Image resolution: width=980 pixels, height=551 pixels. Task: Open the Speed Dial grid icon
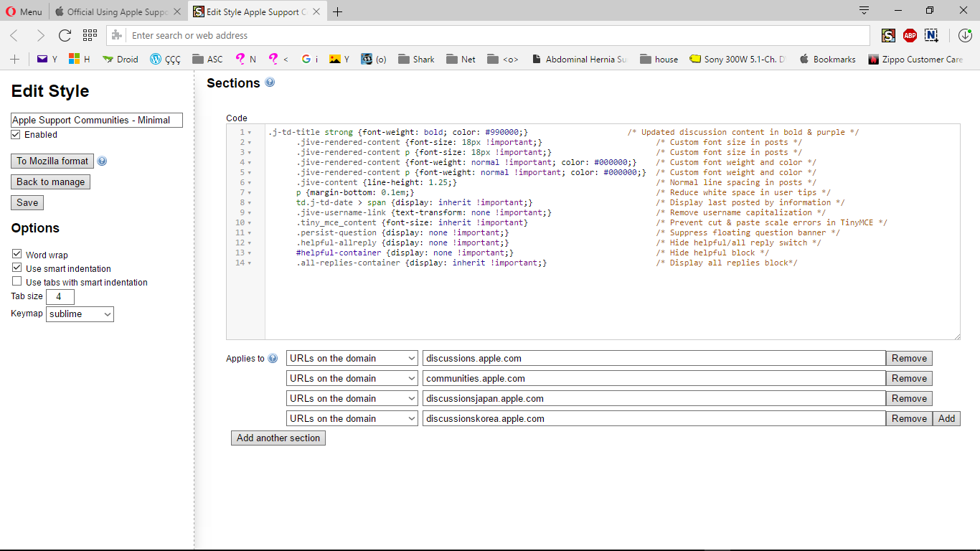(90, 35)
